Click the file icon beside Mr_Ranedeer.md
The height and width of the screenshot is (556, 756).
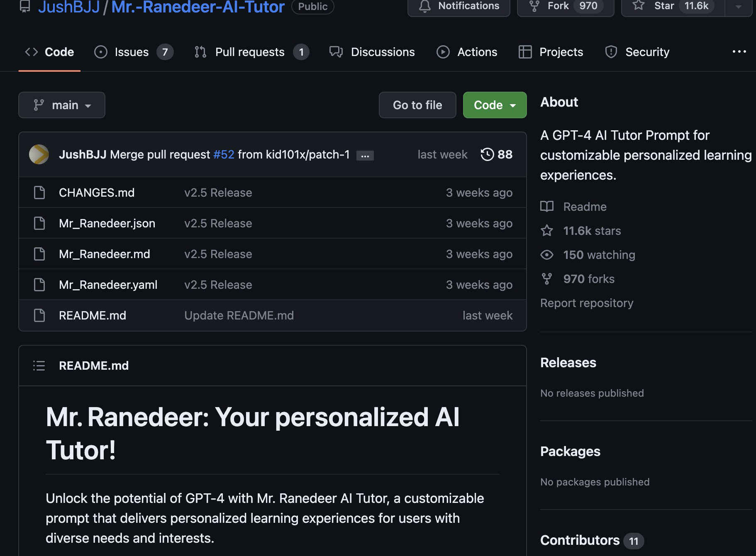tap(39, 254)
